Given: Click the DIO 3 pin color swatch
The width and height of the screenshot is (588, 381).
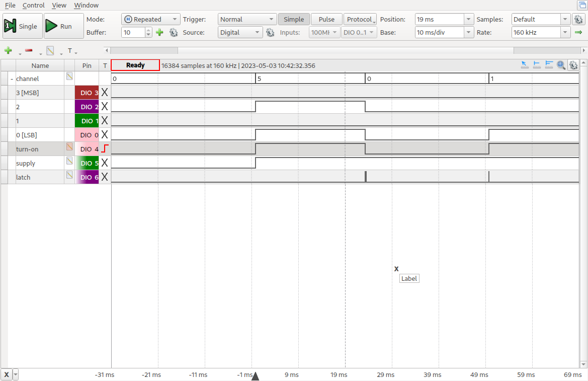Looking at the screenshot, I should [x=87, y=93].
